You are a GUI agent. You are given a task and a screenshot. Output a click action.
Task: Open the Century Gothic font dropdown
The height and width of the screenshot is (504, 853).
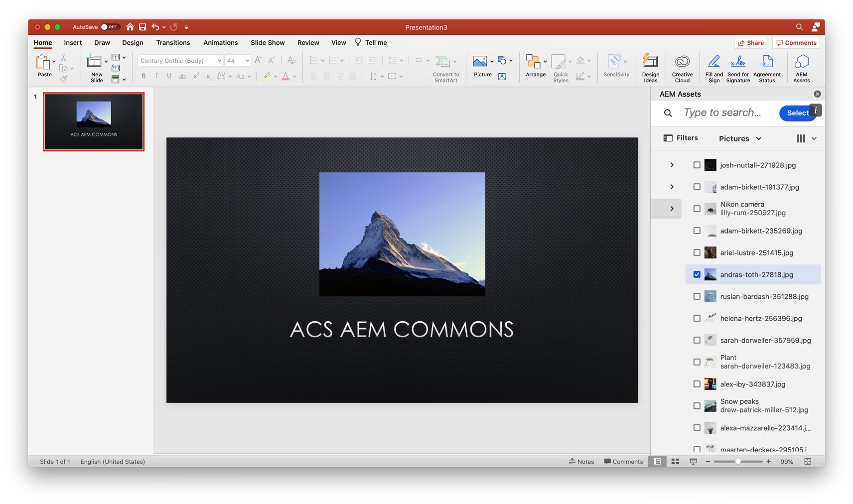point(219,60)
